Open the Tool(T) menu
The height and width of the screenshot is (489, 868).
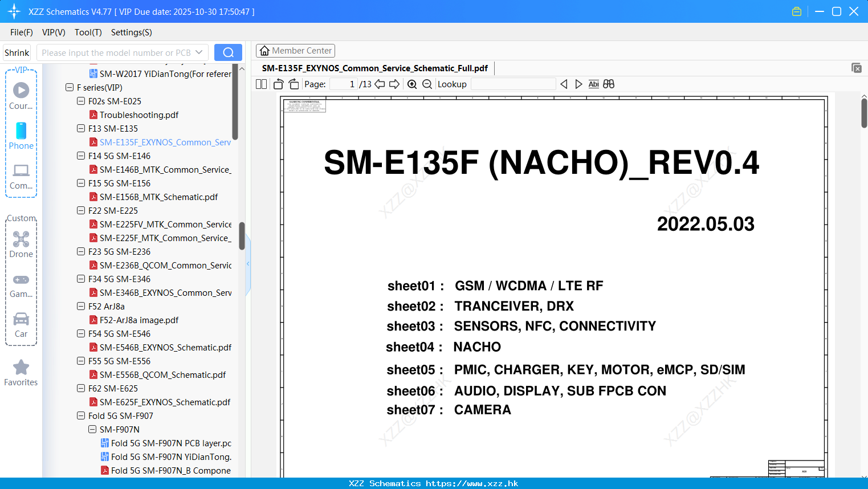click(88, 32)
